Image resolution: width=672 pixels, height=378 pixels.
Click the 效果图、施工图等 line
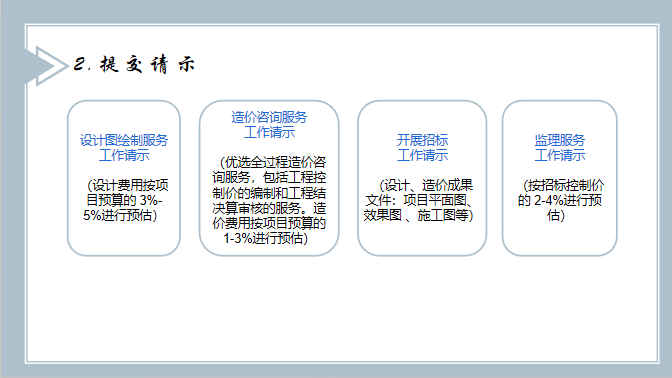[418, 215]
